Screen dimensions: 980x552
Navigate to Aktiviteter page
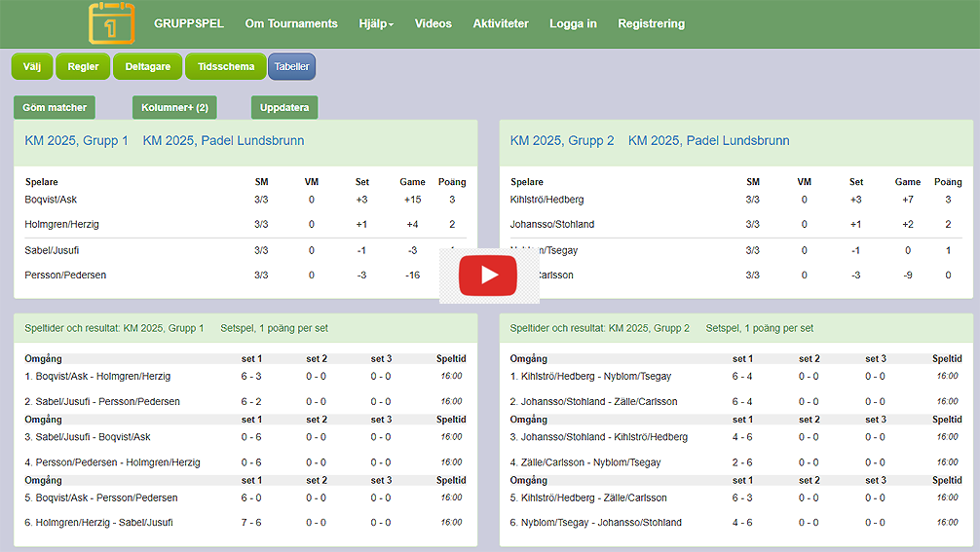click(x=501, y=23)
